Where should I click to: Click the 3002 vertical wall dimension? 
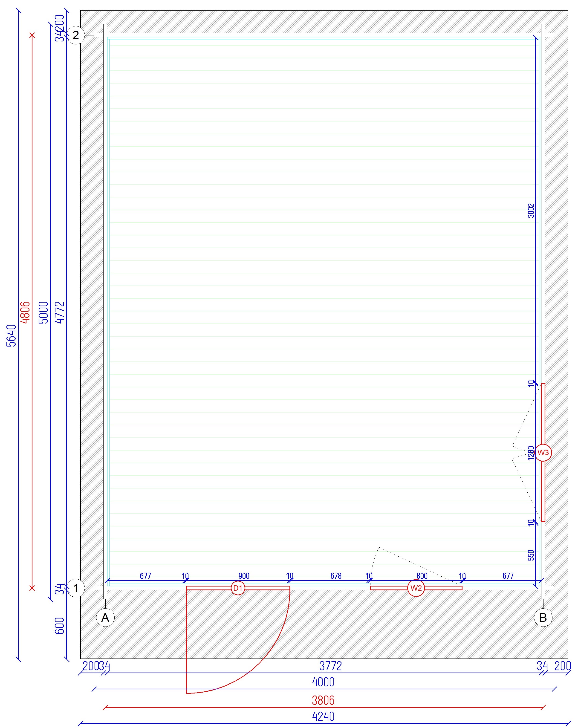pyautogui.click(x=531, y=210)
